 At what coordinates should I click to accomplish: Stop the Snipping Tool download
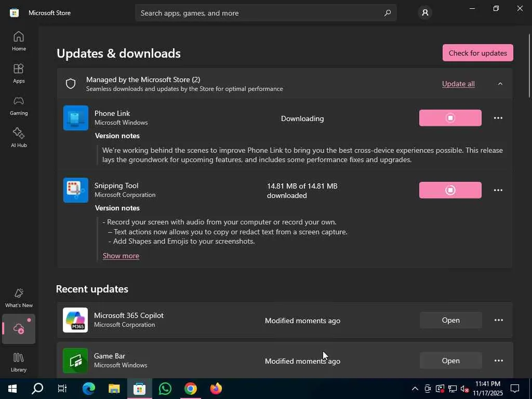click(450, 190)
